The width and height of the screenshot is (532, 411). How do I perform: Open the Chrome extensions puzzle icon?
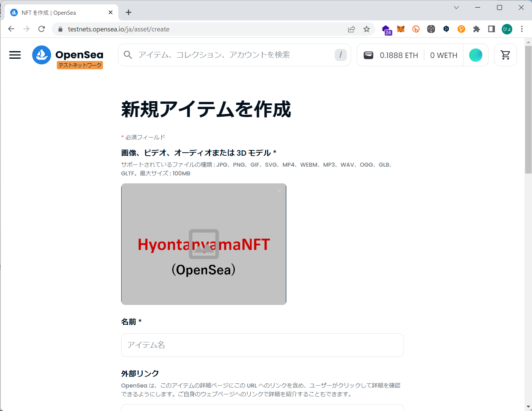pos(476,29)
